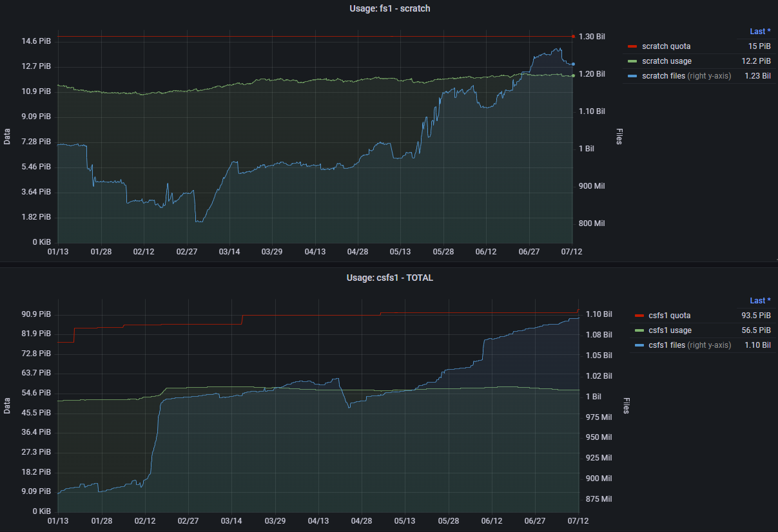Select the blue swatch next to csfs1 files
The height and width of the screenshot is (532, 778).
pyautogui.click(x=639, y=345)
